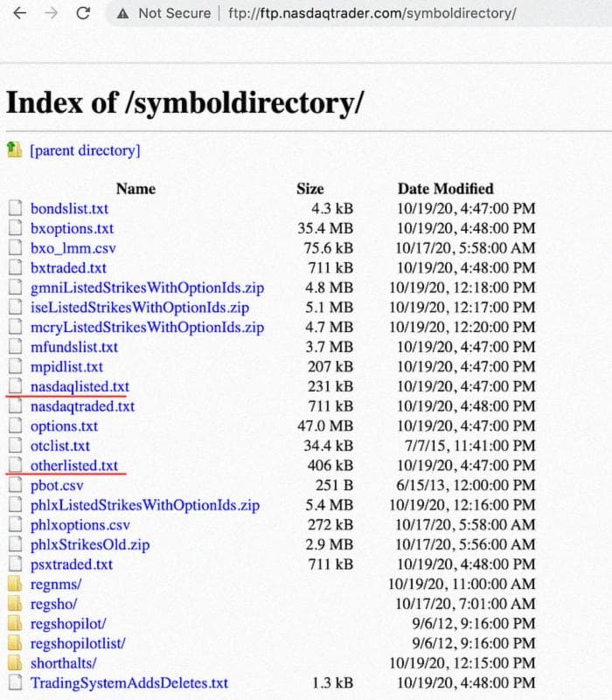Click the date 6/15/13, 12:00:00 PM
The height and width of the screenshot is (700, 612).
pos(466,485)
